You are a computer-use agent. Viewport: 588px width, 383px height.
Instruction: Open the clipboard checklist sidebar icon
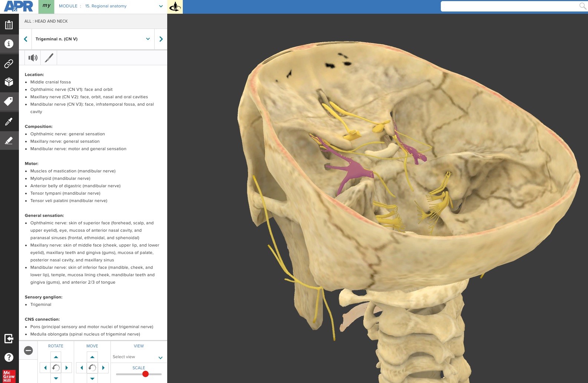[x=9, y=25]
